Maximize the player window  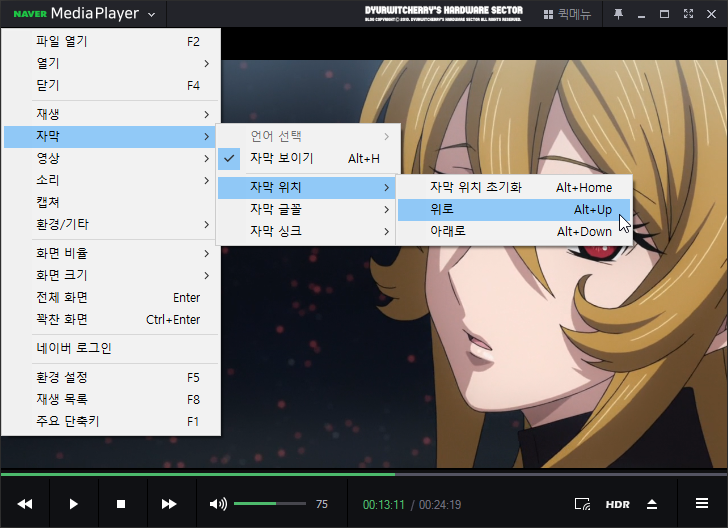coord(664,14)
